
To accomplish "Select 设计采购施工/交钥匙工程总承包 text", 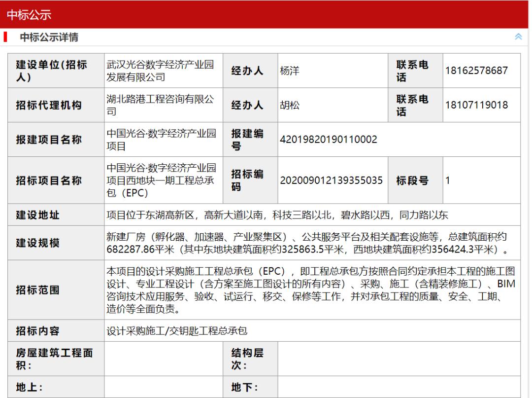I will click(x=177, y=331).
